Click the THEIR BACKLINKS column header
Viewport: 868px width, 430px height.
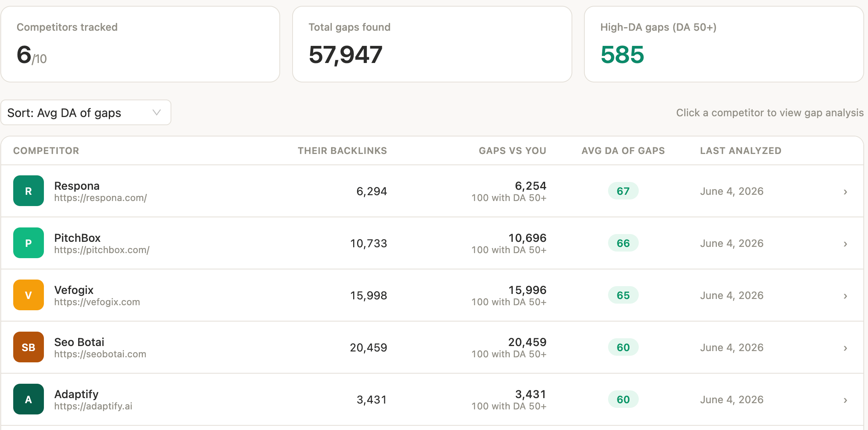[x=342, y=151]
